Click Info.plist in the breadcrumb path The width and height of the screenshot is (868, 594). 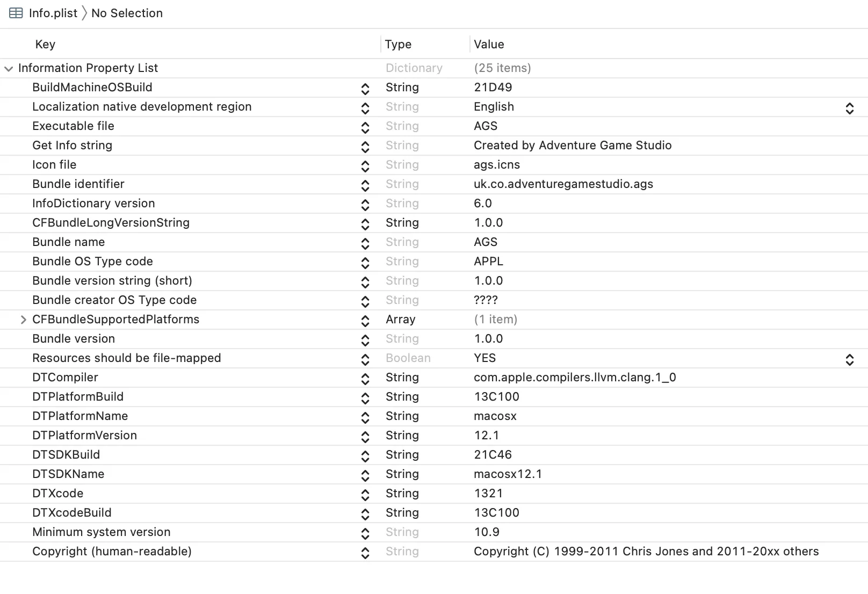[x=53, y=13]
